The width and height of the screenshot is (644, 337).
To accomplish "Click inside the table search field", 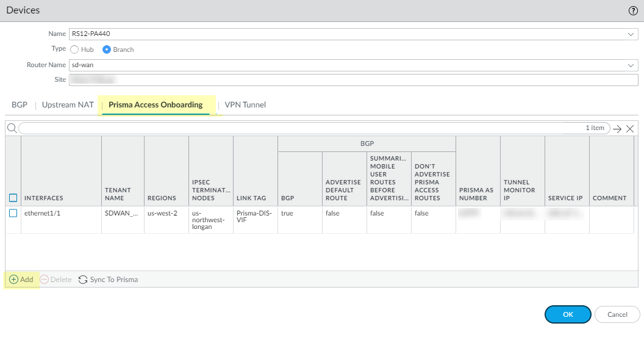I will (305, 128).
